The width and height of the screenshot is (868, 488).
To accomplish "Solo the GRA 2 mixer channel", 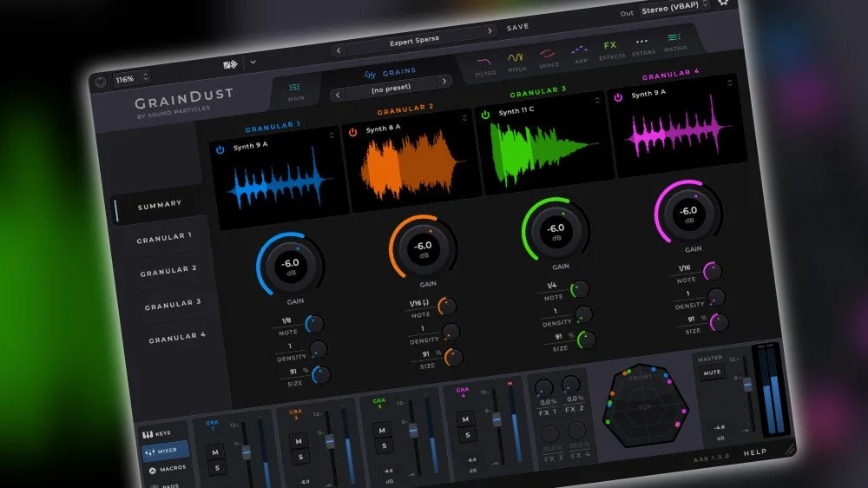I will (300, 457).
